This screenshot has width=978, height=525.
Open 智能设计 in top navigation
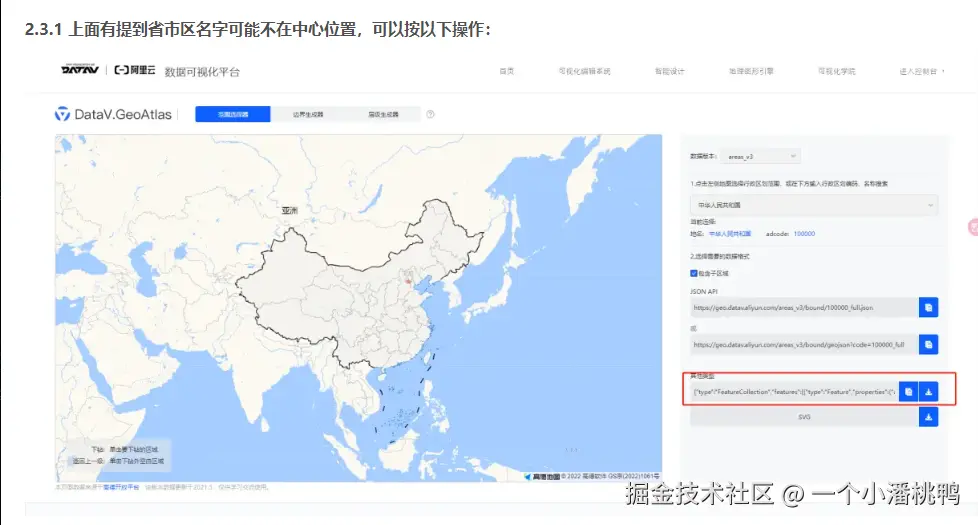pos(669,72)
